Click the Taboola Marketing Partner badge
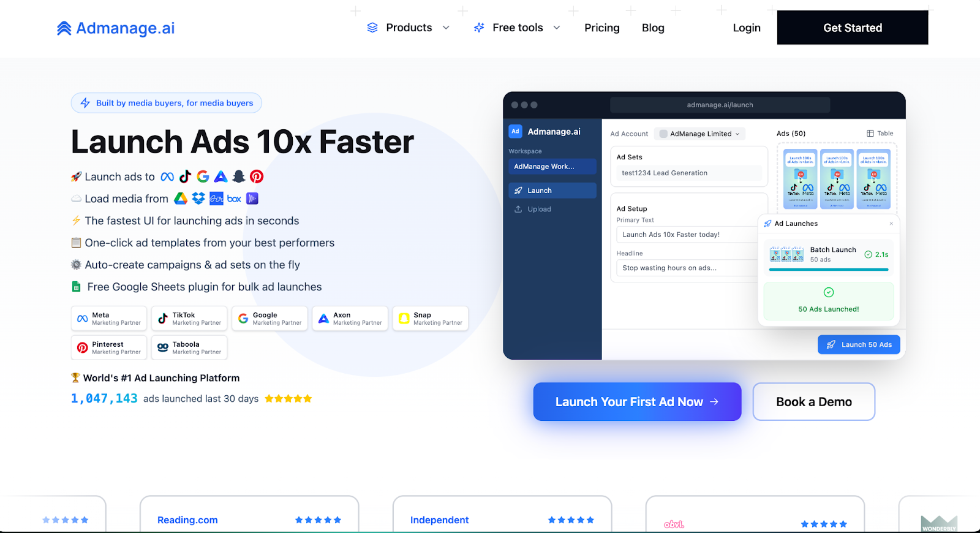Image resolution: width=980 pixels, height=533 pixels. pyautogui.click(x=189, y=347)
